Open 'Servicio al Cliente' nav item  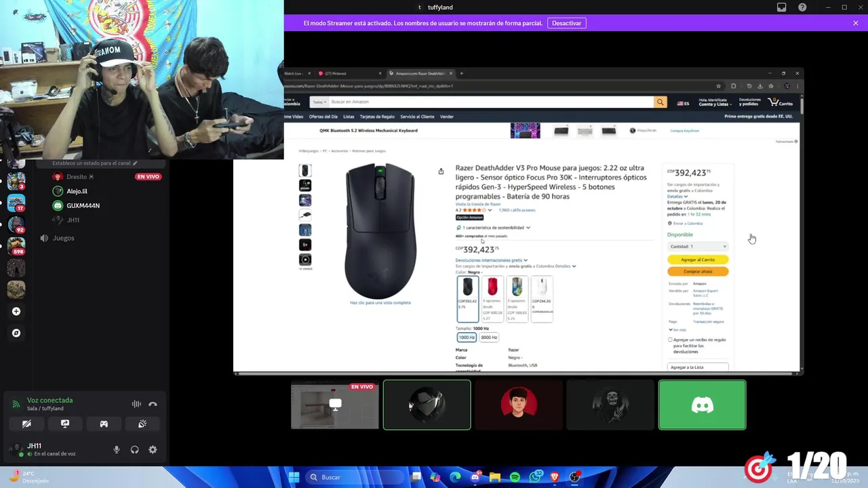point(417,117)
